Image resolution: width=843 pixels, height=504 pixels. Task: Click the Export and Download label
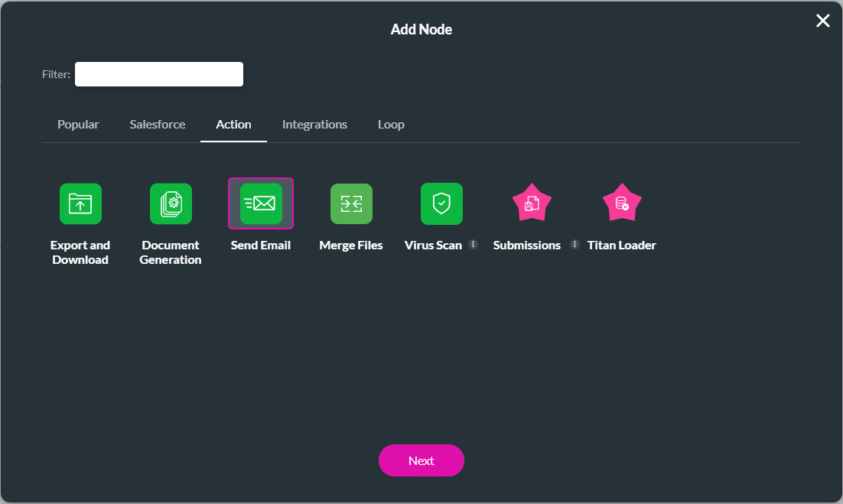click(80, 252)
